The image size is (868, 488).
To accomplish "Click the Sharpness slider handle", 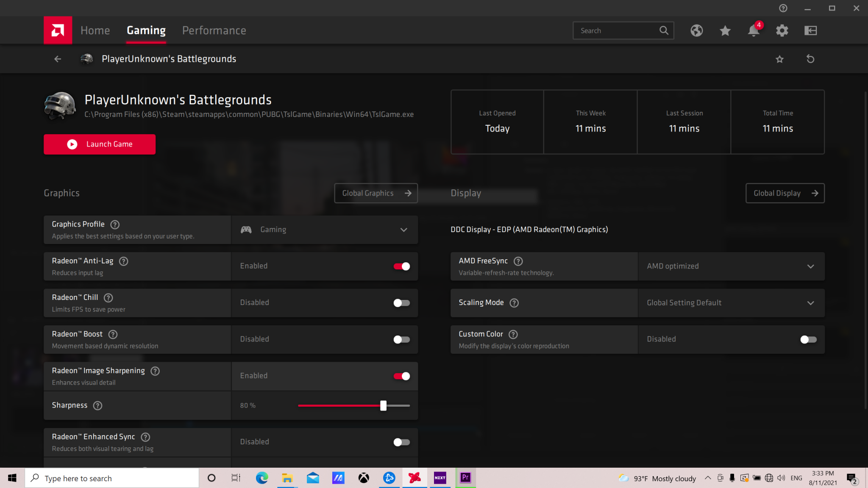I will click(x=383, y=406).
